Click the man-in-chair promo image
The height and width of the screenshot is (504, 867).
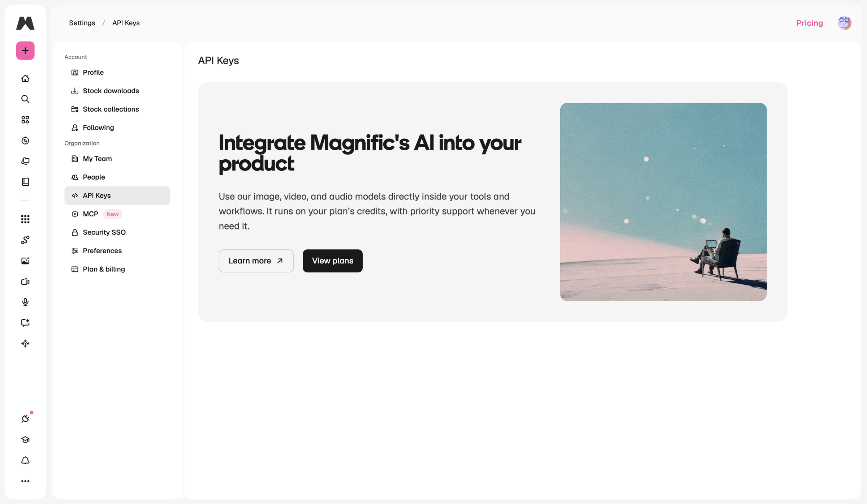pos(663,202)
